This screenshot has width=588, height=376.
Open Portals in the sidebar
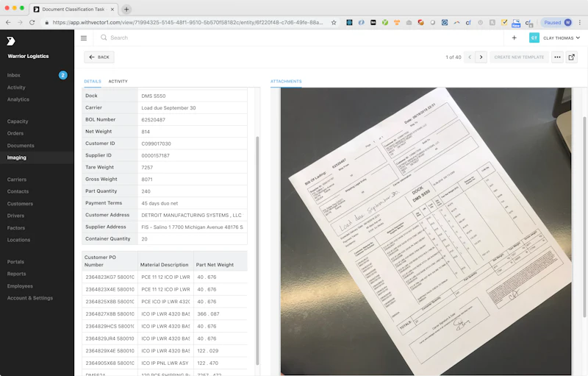pos(15,261)
